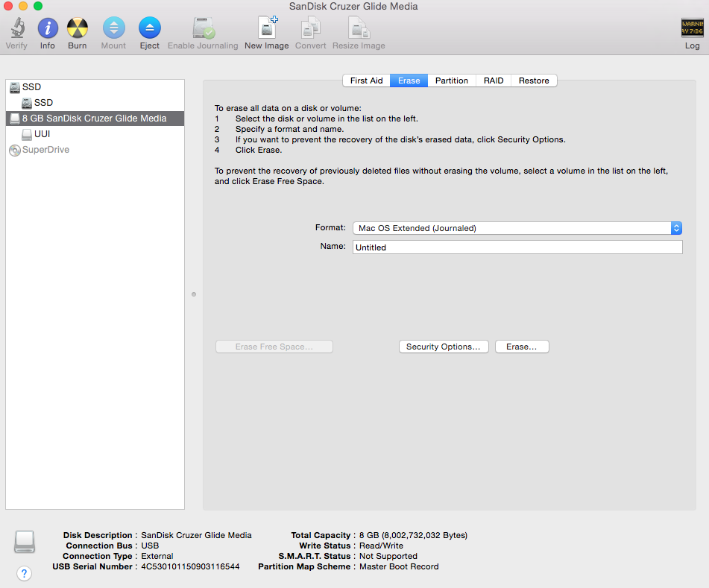709x588 pixels.
Task: Click the Connection Type External value
Action: click(x=157, y=557)
